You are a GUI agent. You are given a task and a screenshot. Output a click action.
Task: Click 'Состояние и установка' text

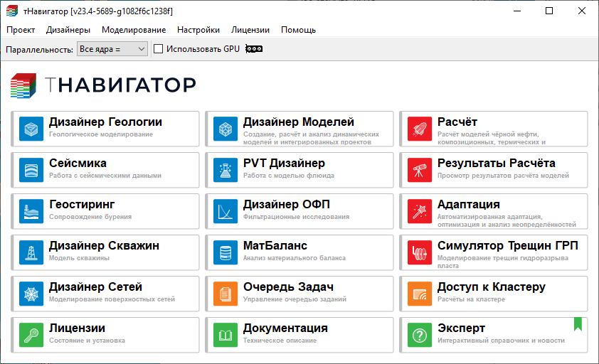pos(87,341)
